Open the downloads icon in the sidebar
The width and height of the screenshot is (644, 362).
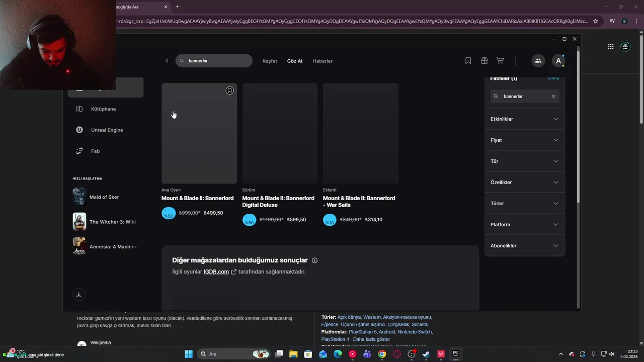[78, 295]
